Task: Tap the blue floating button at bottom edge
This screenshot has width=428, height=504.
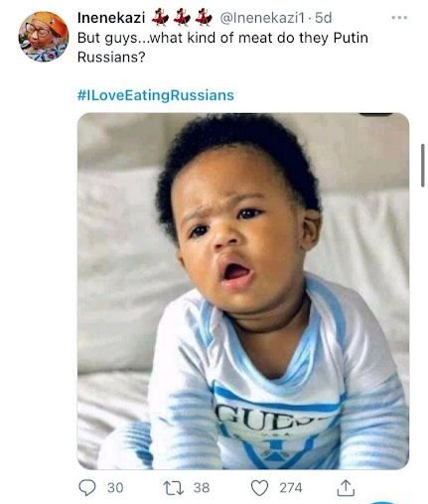Action: coord(382,502)
